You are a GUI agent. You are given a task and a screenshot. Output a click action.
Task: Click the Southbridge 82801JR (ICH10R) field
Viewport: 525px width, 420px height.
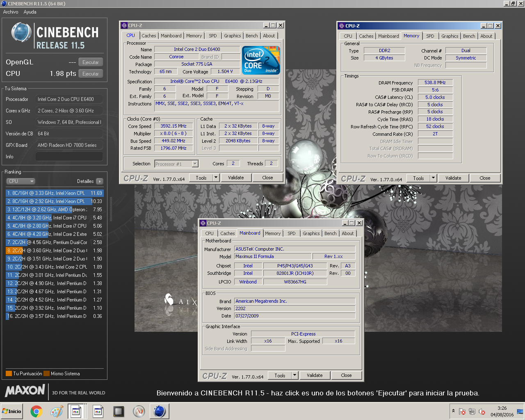295,273
